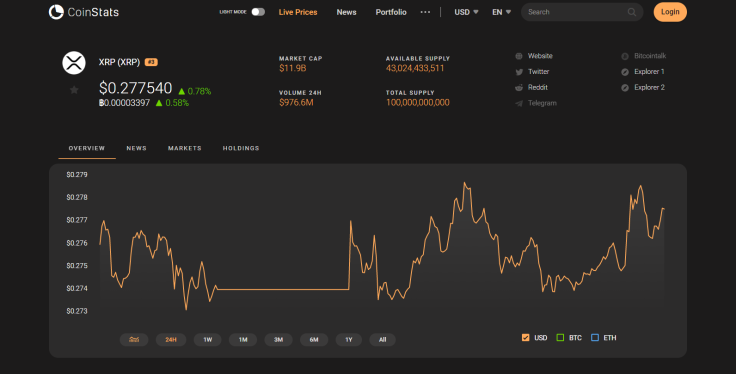Open the Bitcointalk link
Viewport: 736px width, 374px height.
point(650,56)
